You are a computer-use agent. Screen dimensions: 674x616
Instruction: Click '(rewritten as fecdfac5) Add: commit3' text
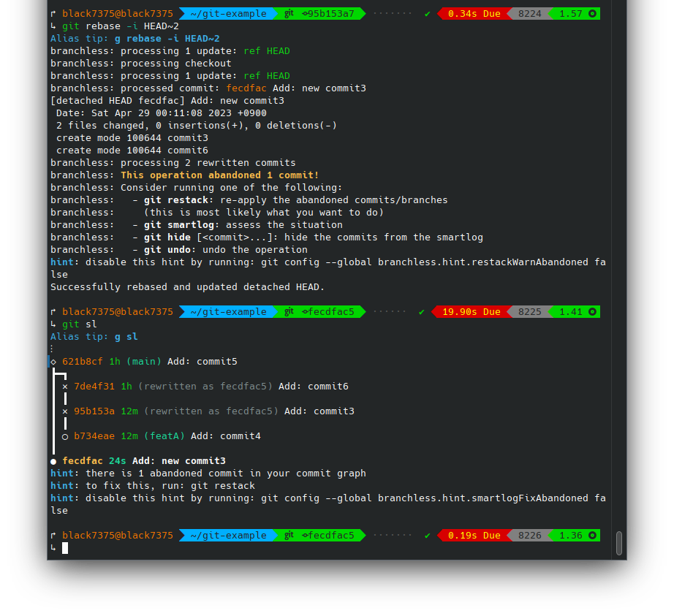(x=249, y=411)
